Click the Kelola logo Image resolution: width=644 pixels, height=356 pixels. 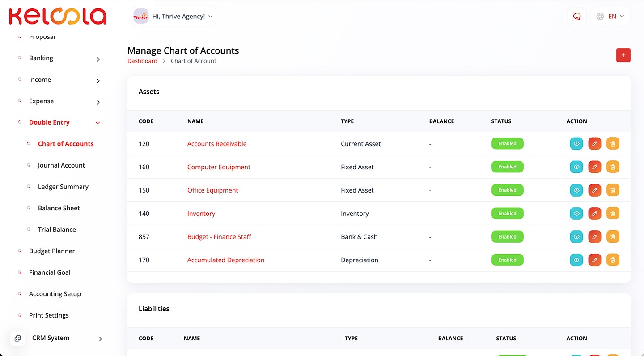coord(57,17)
